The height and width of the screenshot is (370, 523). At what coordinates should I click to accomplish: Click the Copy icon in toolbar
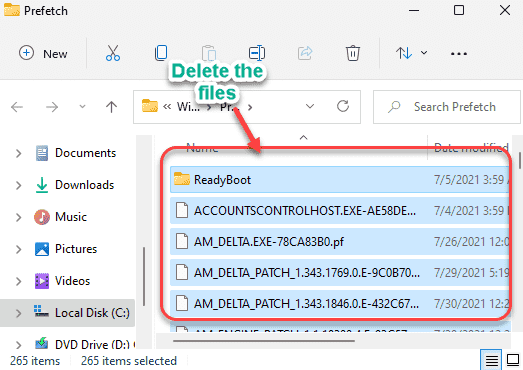161,53
